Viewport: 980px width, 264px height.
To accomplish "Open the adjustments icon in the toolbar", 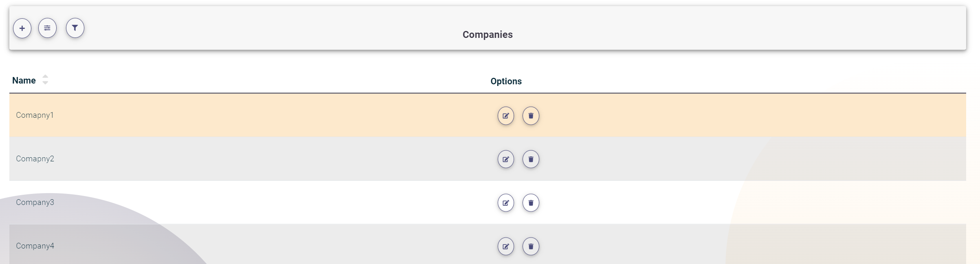I will point(48,28).
